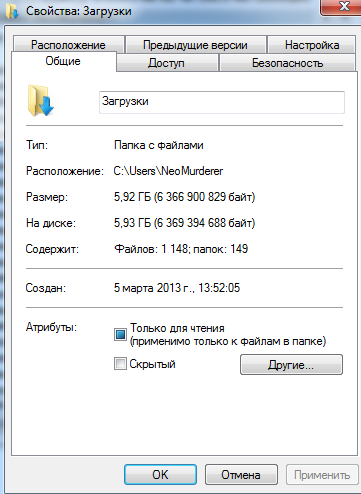
Task: Click the 5 марта 2013 creation date
Action: (177, 288)
